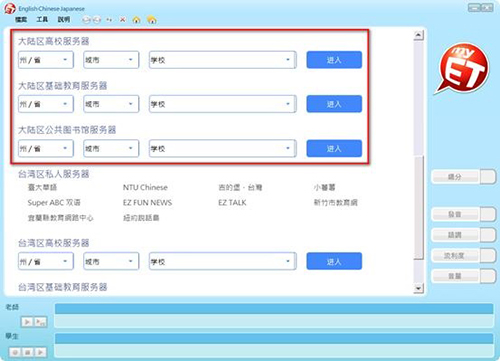Click the server list vertical scrollbar thumb
Screen dimensions: 500x361
click(x=418, y=207)
